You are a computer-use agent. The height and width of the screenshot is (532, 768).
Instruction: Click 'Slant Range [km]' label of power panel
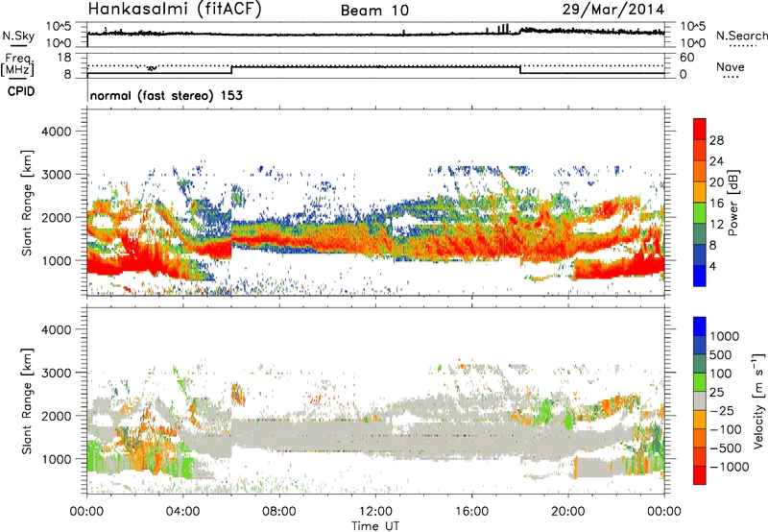(x=27, y=203)
